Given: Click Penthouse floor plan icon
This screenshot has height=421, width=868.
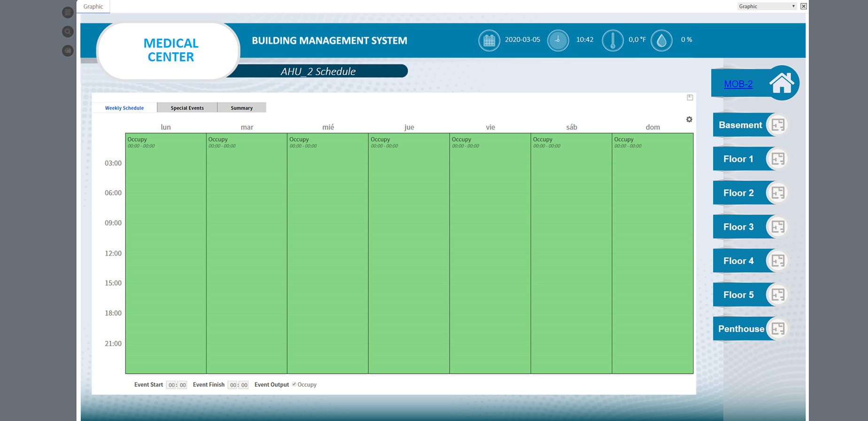Looking at the screenshot, I should pos(778,329).
